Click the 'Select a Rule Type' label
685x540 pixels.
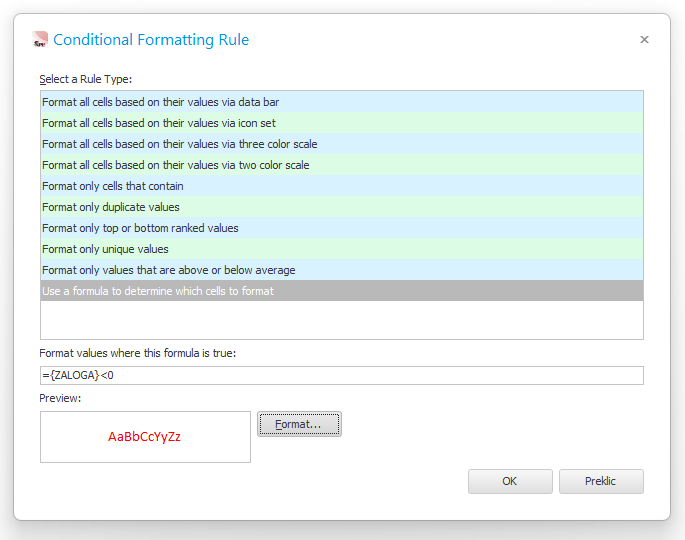coord(86,79)
